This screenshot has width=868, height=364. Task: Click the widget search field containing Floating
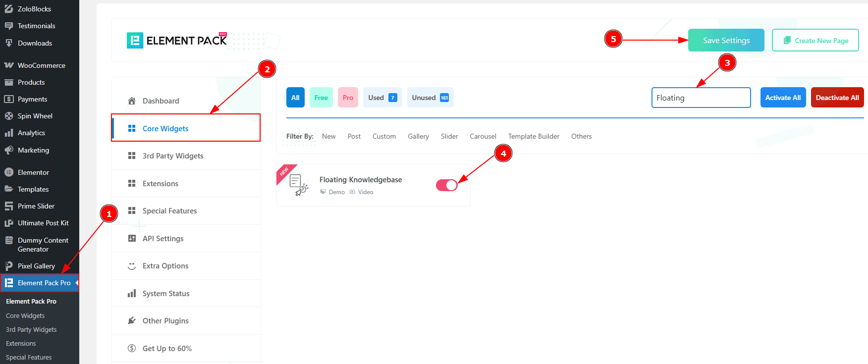pos(701,98)
